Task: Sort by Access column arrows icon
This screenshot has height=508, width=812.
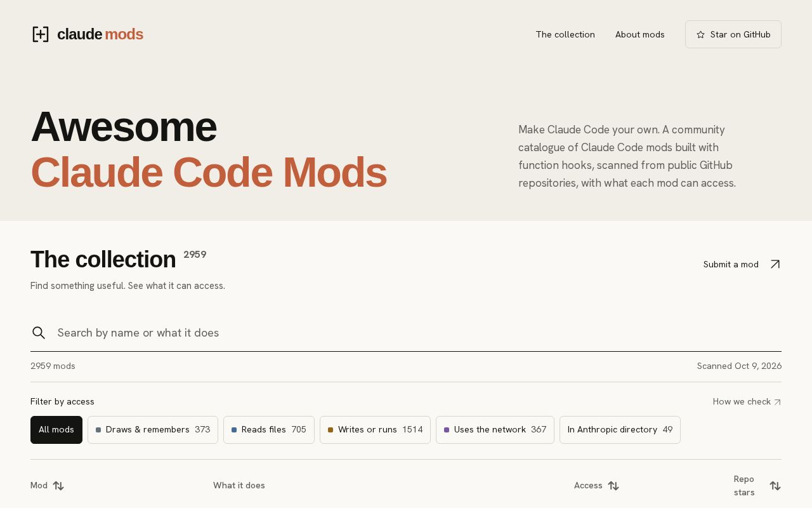Action: (x=613, y=486)
